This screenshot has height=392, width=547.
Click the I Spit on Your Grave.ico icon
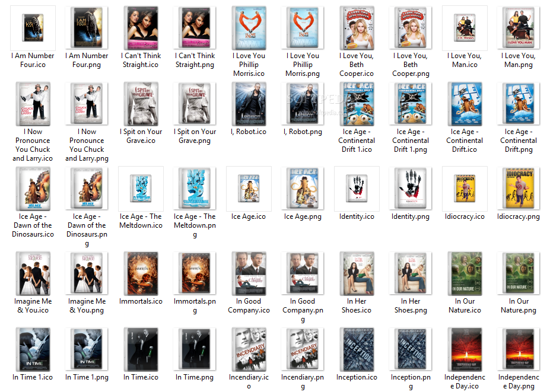coord(141,104)
